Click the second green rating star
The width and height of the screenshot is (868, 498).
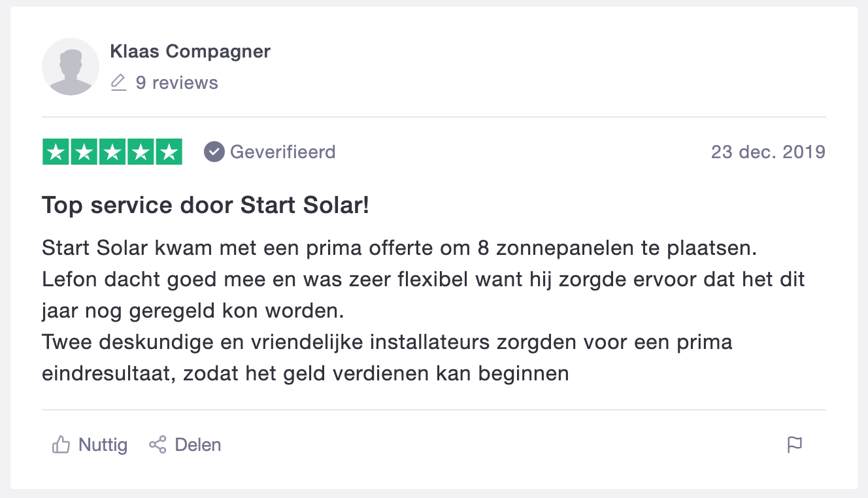click(84, 152)
